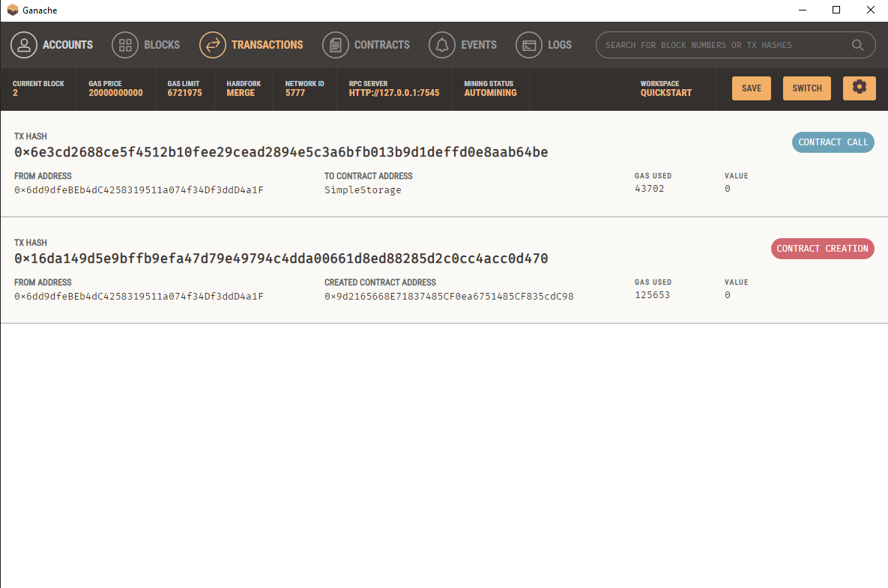Open settings with the gear icon

coord(859,88)
